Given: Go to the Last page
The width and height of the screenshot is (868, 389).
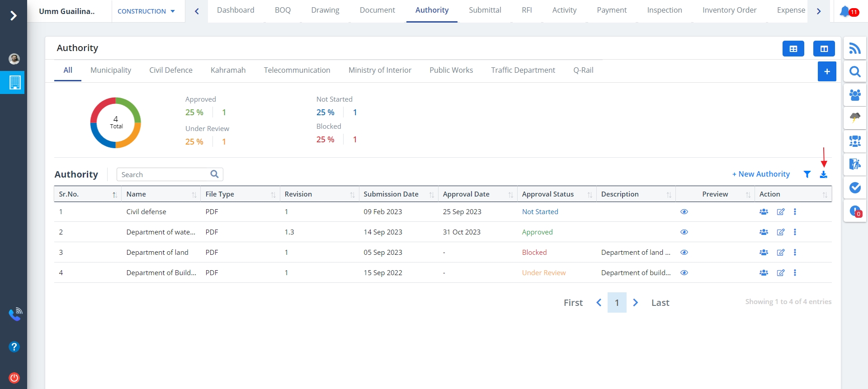Looking at the screenshot, I should 660,303.
